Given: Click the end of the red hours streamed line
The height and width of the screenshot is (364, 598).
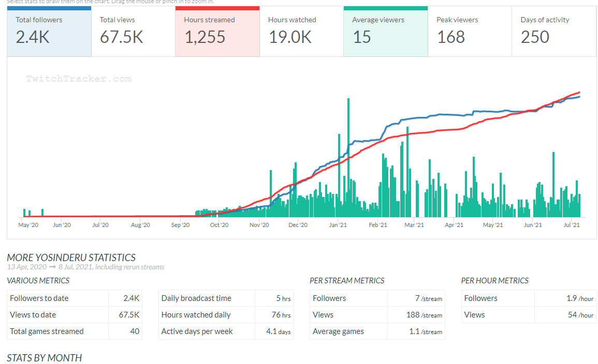Looking at the screenshot, I should click(579, 92).
